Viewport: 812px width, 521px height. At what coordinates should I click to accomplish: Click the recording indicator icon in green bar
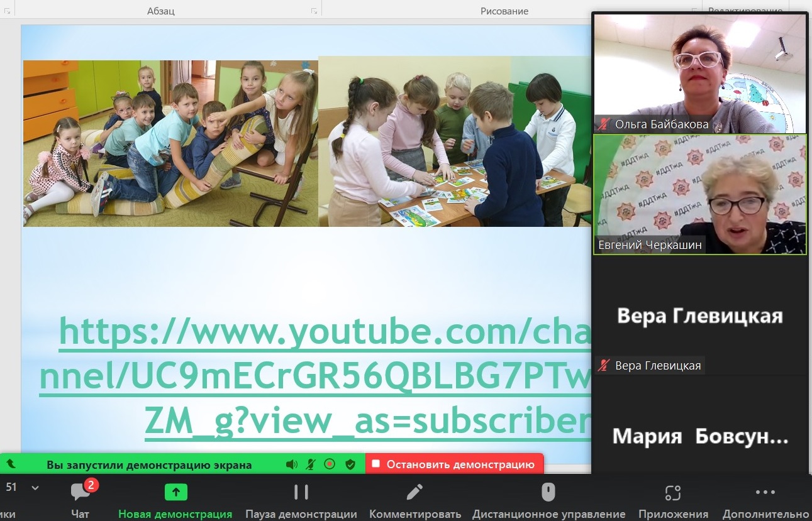(x=330, y=464)
